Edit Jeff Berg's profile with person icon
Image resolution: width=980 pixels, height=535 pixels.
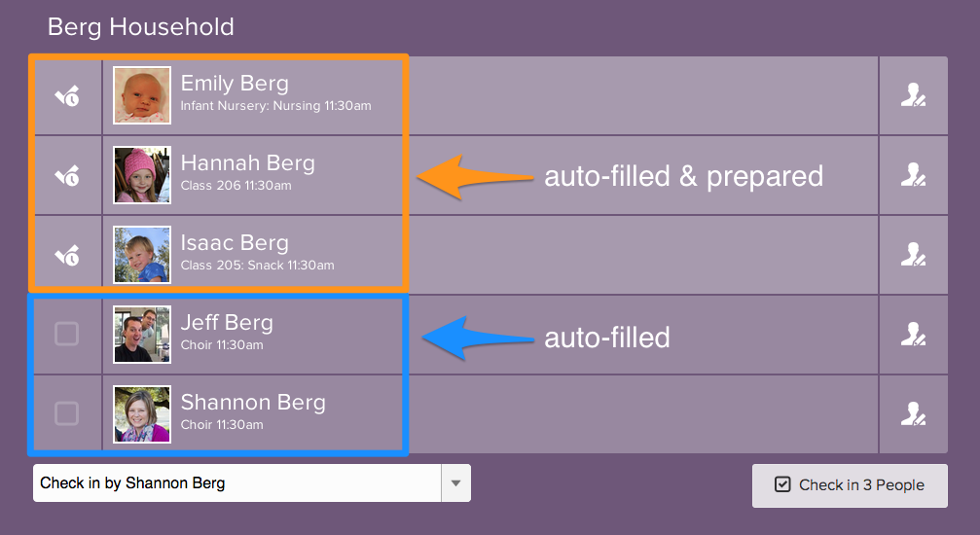pos(913,335)
